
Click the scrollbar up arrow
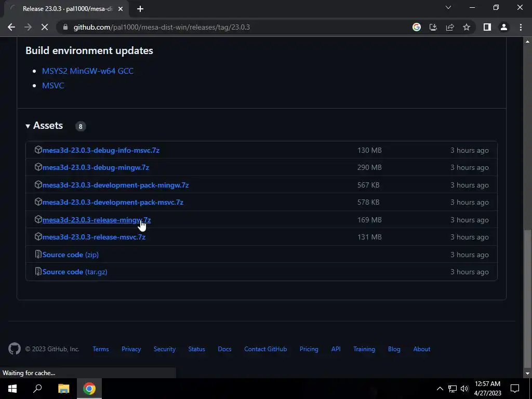[x=527, y=42]
